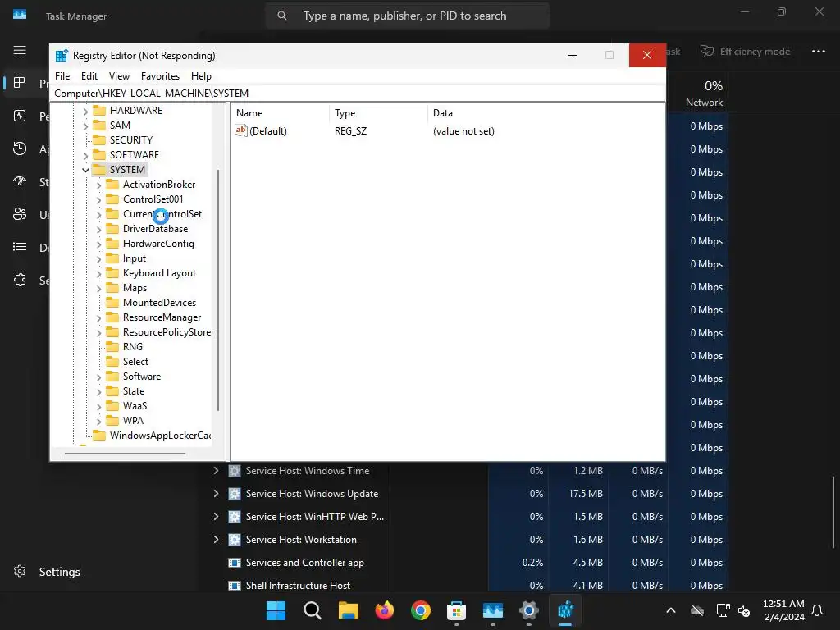Open the Processes page in Task Manager
Viewport: 840px width, 630px height.
[x=20, y=83]
